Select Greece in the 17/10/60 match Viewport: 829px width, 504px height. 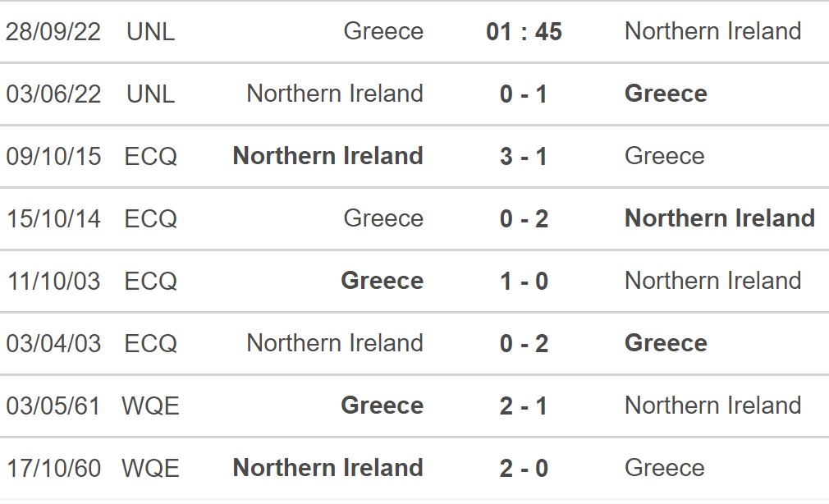[x=664, y=468]
